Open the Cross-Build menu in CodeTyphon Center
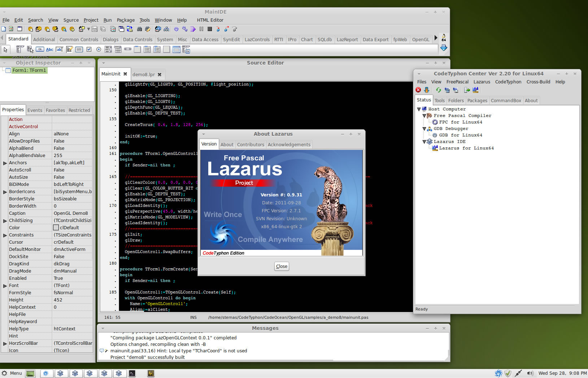The width and height of the screenshot is (588, 378). pyautogui.click(x=538, y=82)
